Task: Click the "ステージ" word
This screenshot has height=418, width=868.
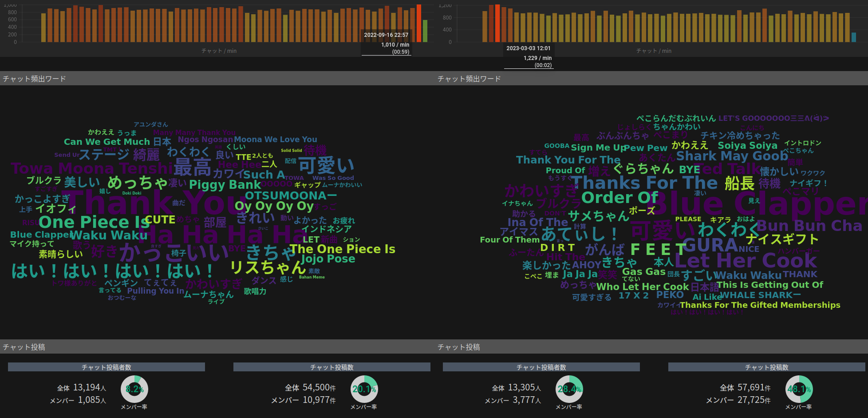Action: tap(104, 155)
